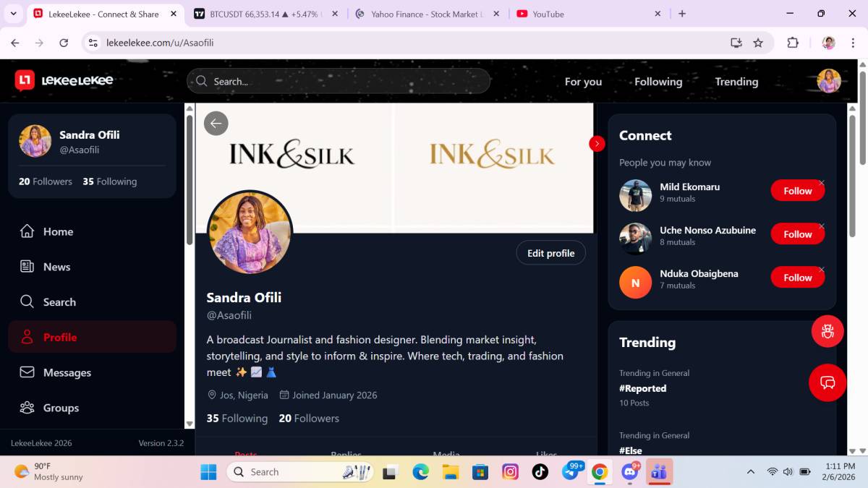This screenshot has height=488, width=868.
Task: Open tab search dropdown arrow
Action: [x=13, y=14]
